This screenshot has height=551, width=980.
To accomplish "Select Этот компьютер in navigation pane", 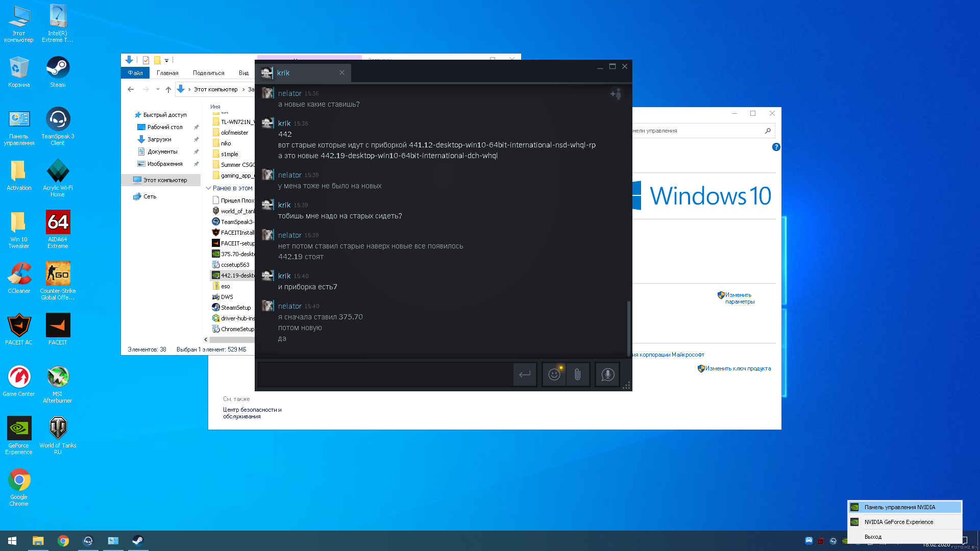I will (x=161, y=180).
